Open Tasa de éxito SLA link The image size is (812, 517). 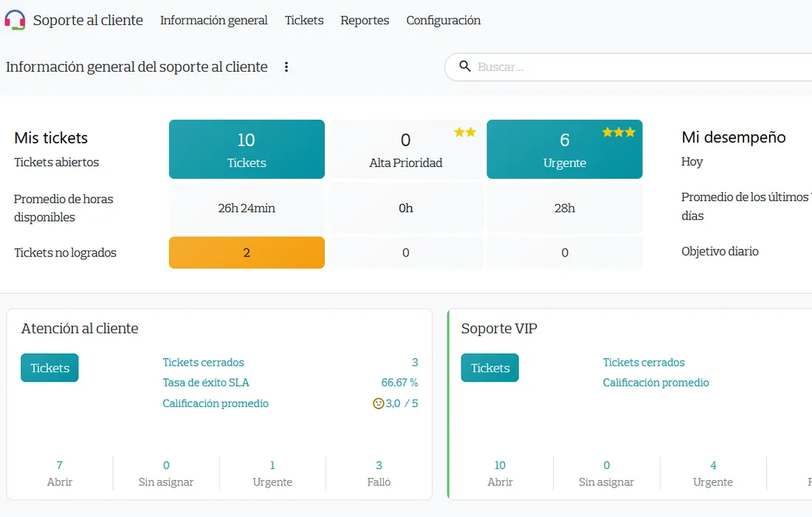coord(206,383)
